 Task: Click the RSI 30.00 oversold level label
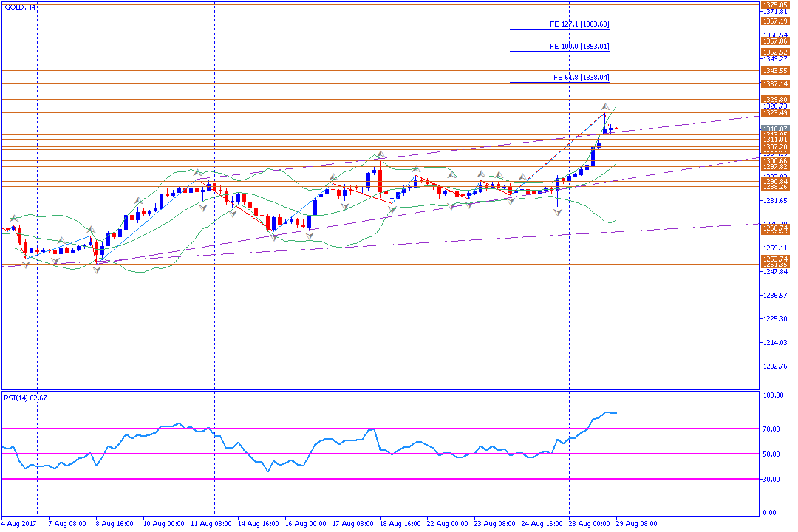click(x=774, y=479)
